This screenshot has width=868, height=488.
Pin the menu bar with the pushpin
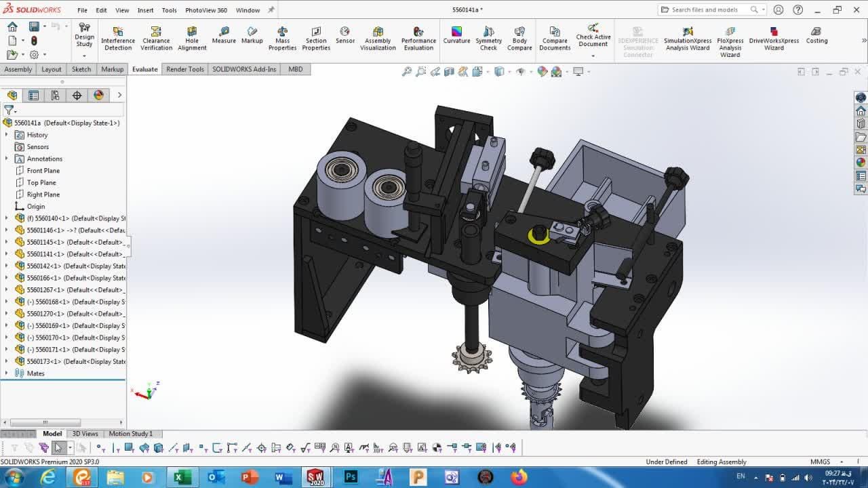pos(271,10)
